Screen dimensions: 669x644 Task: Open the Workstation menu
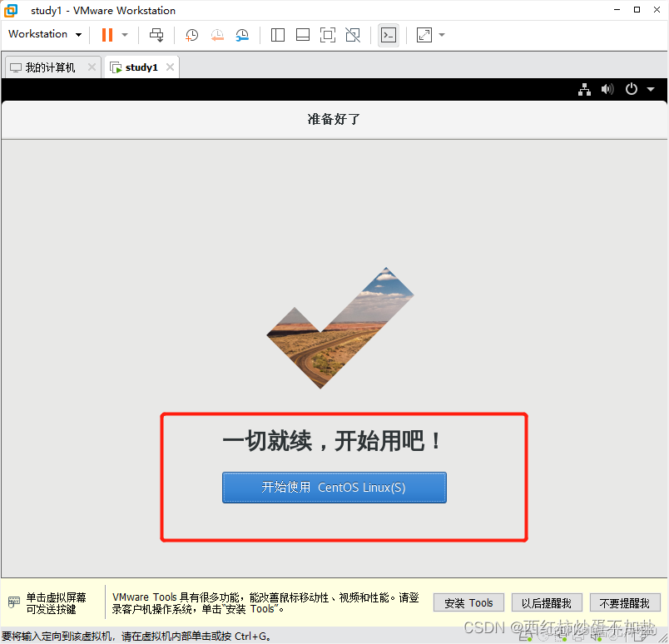pyautogui.click(x=45, y=34)
